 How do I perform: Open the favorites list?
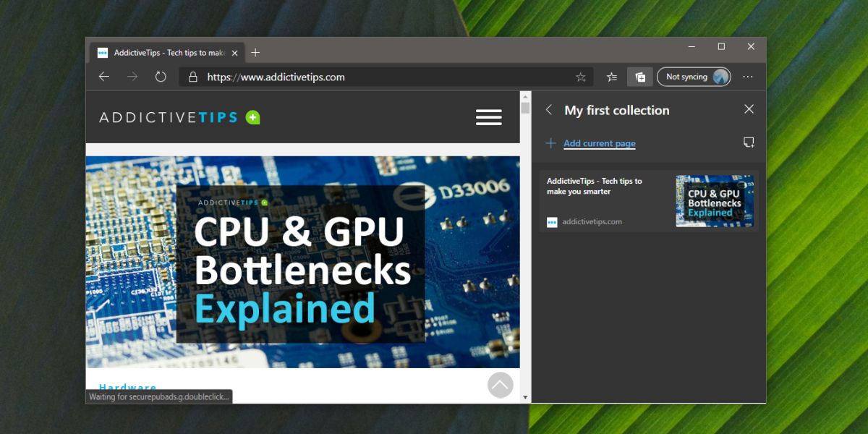click(x=612, y=77)
